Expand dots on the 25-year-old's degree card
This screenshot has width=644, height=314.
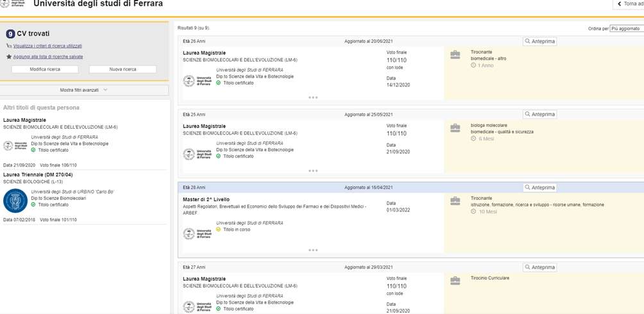pos(313,170)
